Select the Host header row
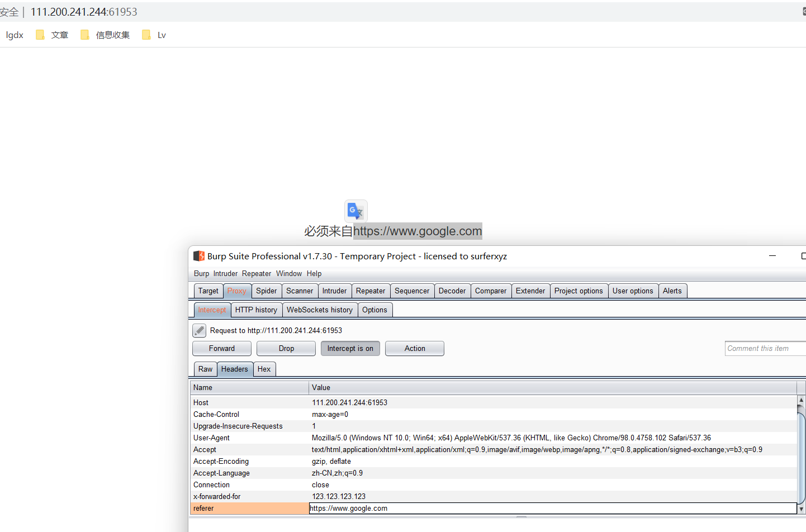This screenshot has height=532, width=806. [x=494, y=402]
